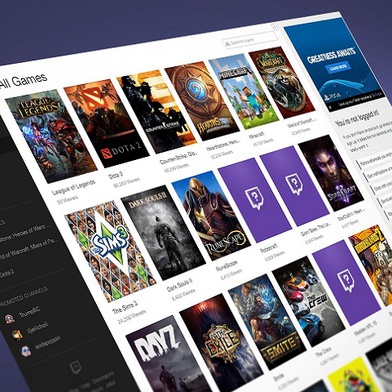Click the magnifier icon in search box
392x392 pixels.
click(x=228, y=43)
